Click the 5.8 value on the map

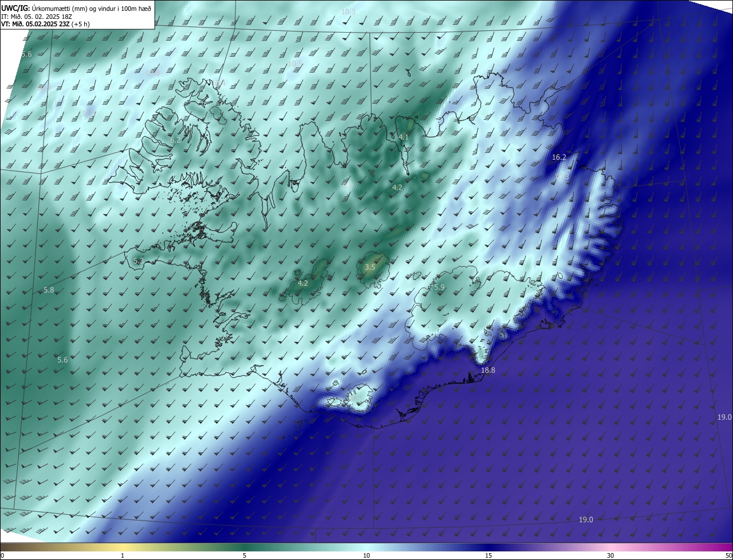click(49, 290)
